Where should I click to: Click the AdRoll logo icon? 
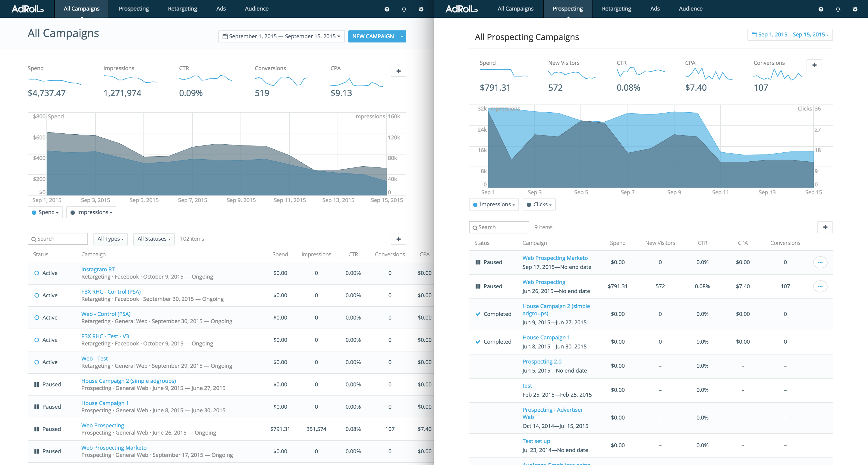click(27, 9)
